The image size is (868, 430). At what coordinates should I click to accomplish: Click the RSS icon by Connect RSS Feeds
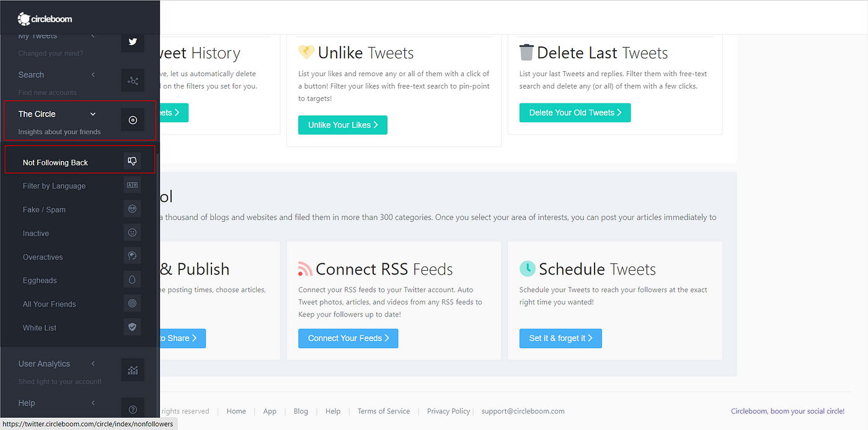coord(305,269)
